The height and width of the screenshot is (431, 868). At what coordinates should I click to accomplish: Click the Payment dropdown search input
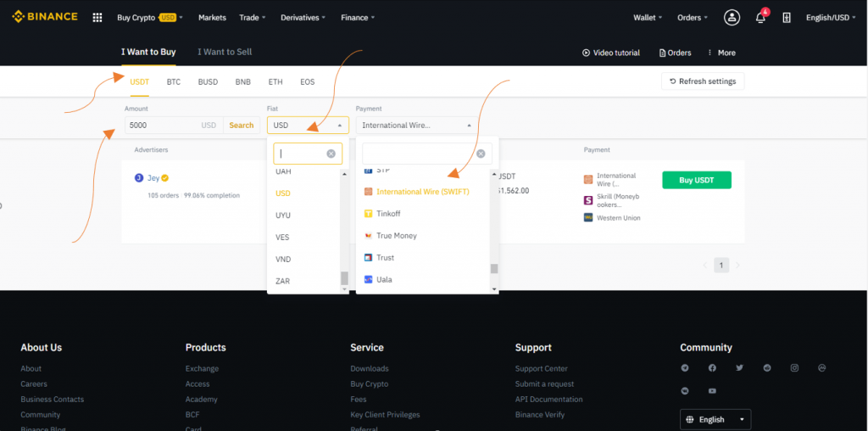point(427,154)
